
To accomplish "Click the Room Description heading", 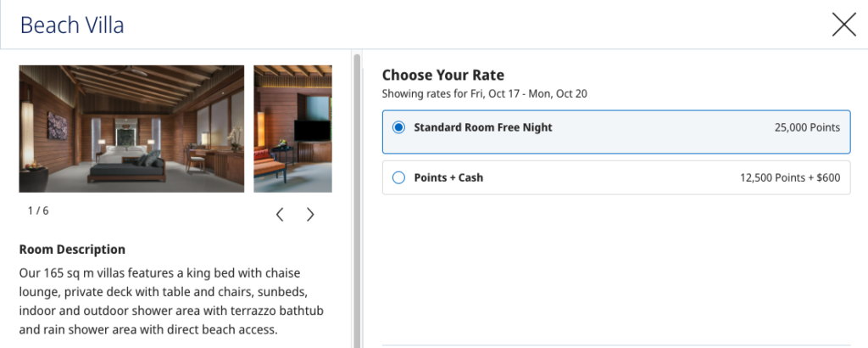I will (x=72, y=250).
